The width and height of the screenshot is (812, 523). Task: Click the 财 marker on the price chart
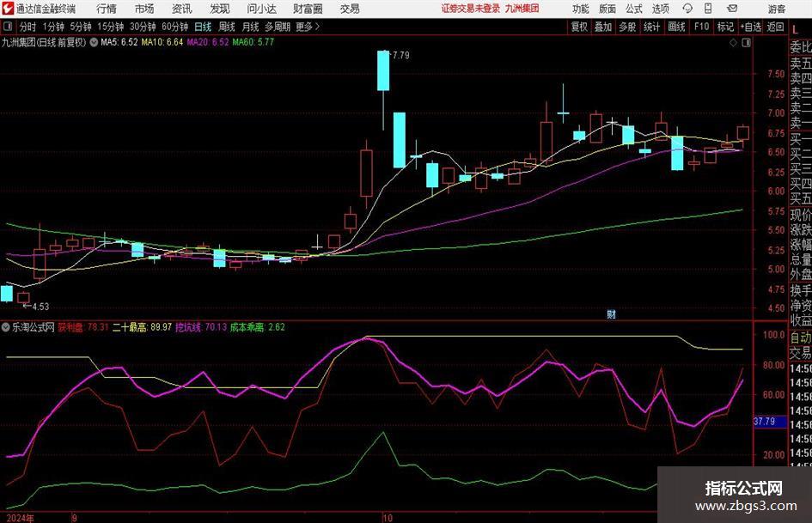tap(611, 313)
